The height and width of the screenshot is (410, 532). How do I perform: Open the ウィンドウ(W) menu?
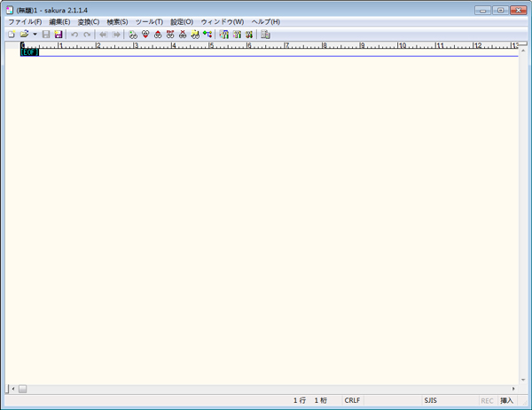222,21
